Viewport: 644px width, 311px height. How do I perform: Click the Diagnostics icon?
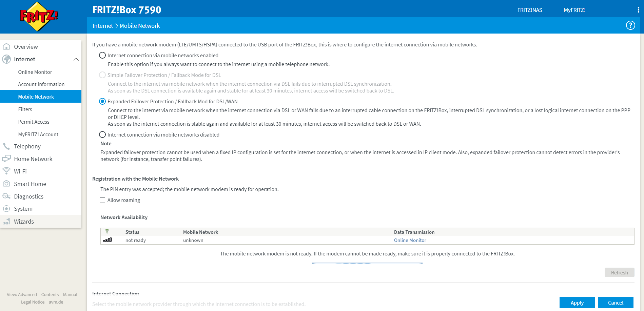6,196
